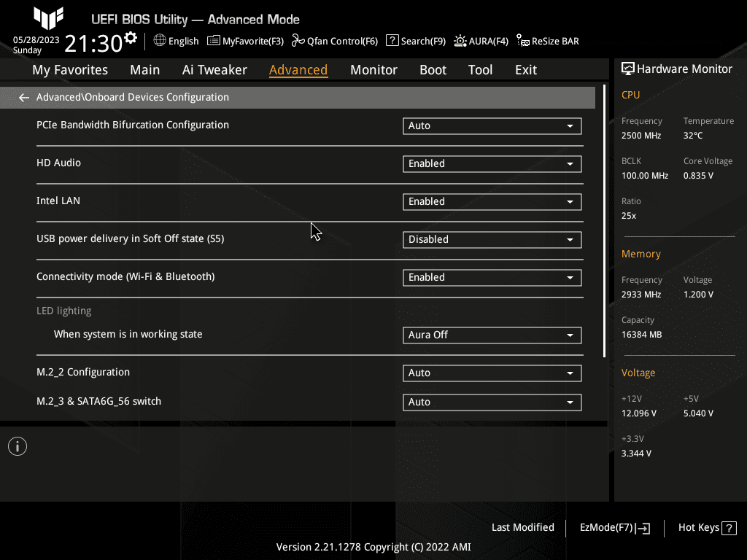This screenshot has width=747, height=560.
Task: Click the info icon in the help area
Action: point(18,446)
